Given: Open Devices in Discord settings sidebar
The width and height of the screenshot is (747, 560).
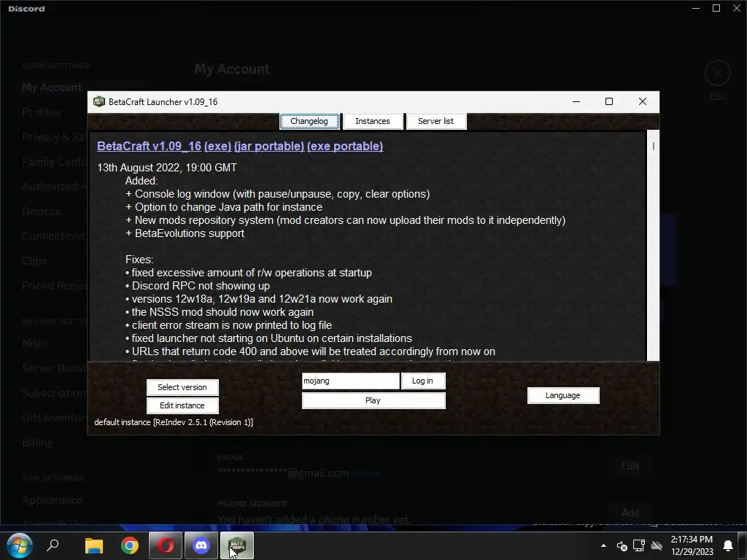Looking at the screenshot, I should point(42,211).
